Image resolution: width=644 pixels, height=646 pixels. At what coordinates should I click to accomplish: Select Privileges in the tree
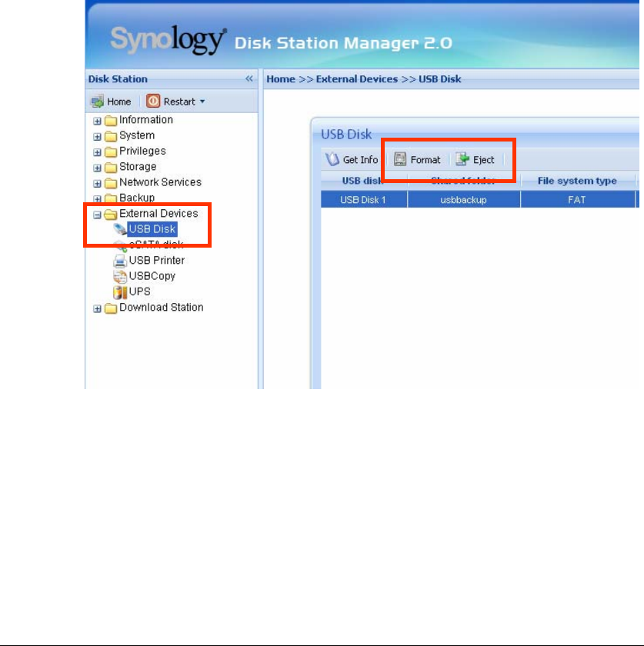click(142, 152)
